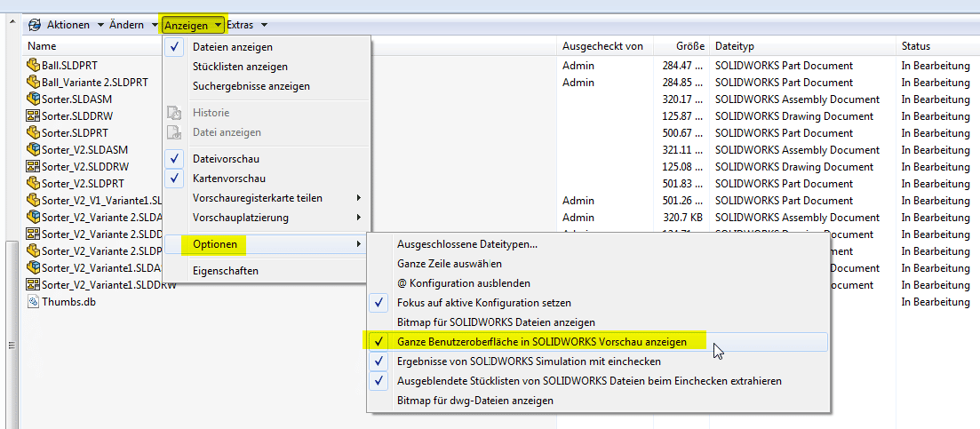Screen dimensions: 980x429
Task: Click the Aktionen refresh icon in toolbar
Action: [x=35, y=25]
